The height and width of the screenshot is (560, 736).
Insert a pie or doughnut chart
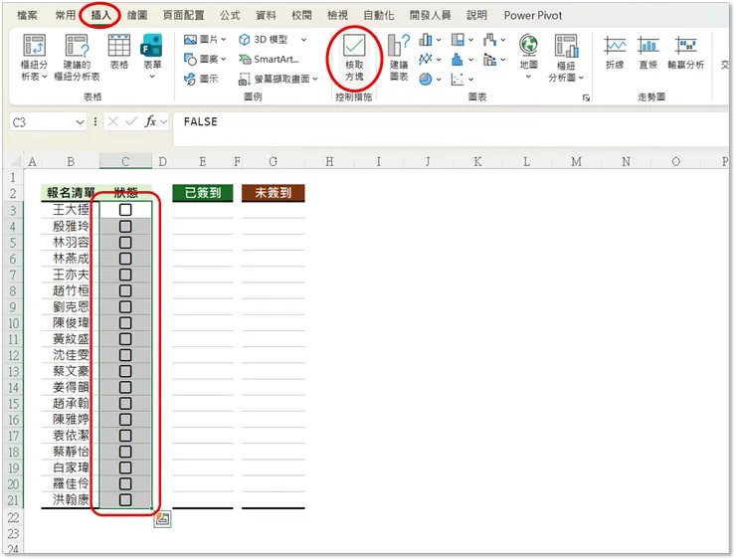pos(426,79)
